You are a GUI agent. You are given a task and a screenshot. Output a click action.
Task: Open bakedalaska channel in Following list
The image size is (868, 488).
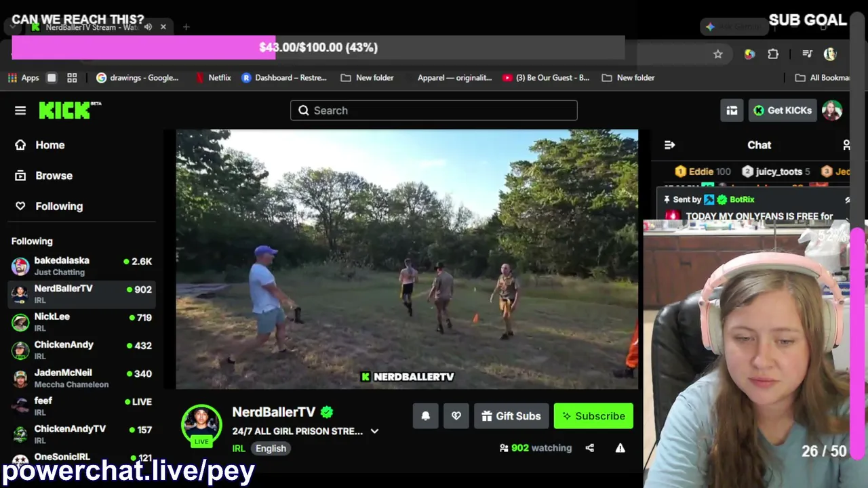81,266
